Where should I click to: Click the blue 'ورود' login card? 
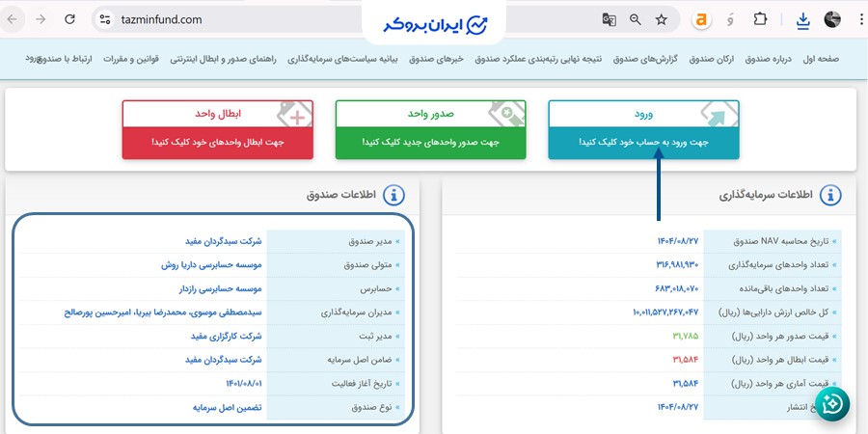[x=643, y=129]
